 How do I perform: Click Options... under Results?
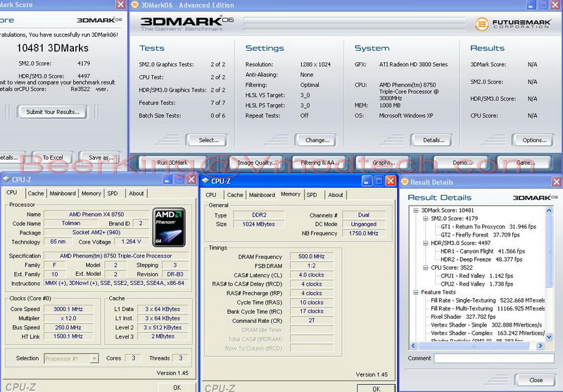(x=533, y=140)
